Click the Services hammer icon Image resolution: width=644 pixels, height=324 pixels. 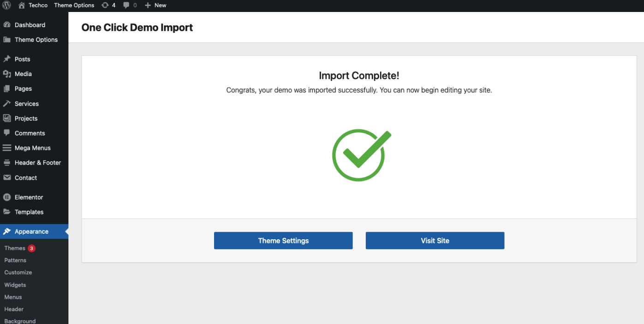pyautogui.click(x=7, y=104)
